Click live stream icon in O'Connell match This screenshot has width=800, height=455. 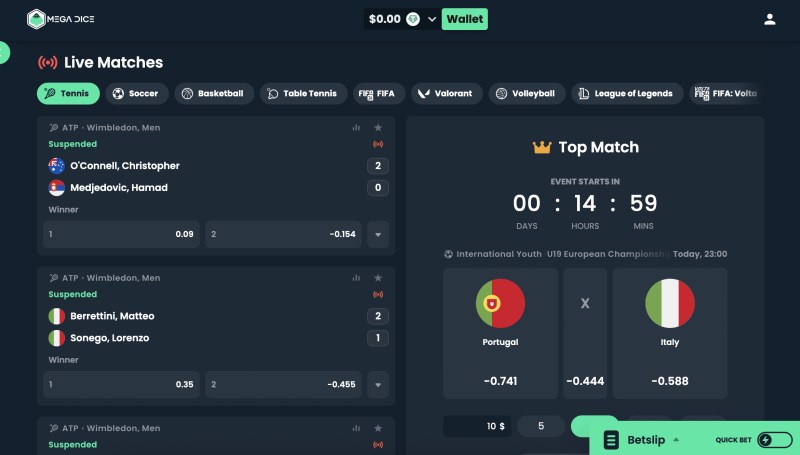coord(378,144)
